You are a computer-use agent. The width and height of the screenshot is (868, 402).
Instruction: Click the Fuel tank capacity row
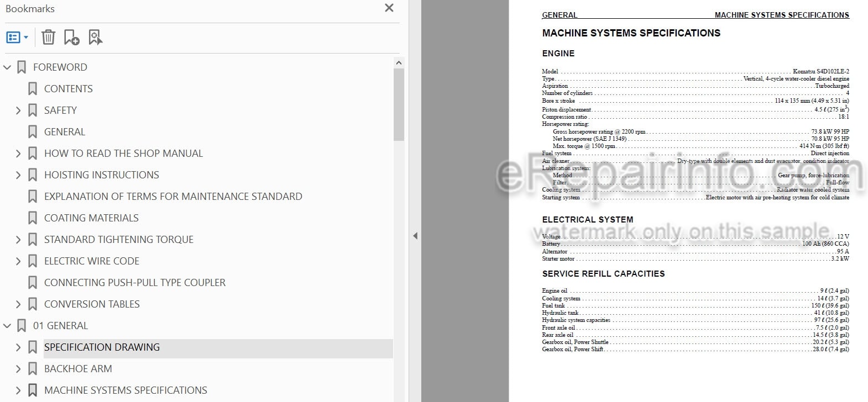(x=696, y=305)
